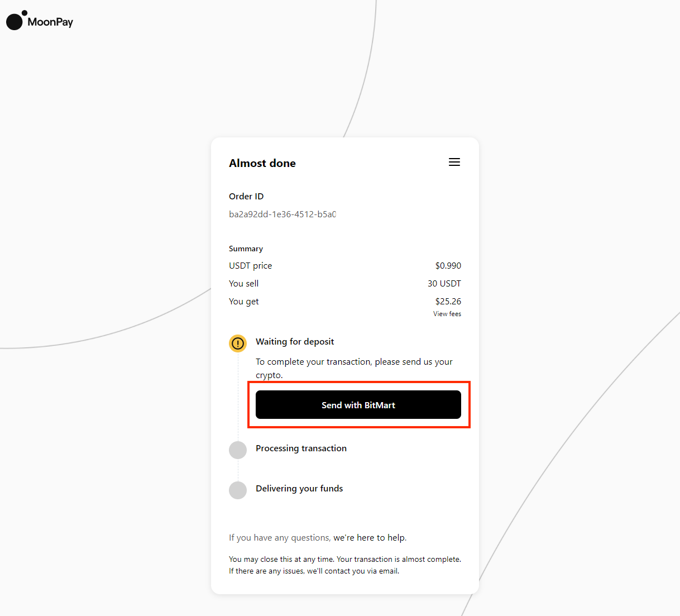Open the View fees details

(x=447, y=313)
